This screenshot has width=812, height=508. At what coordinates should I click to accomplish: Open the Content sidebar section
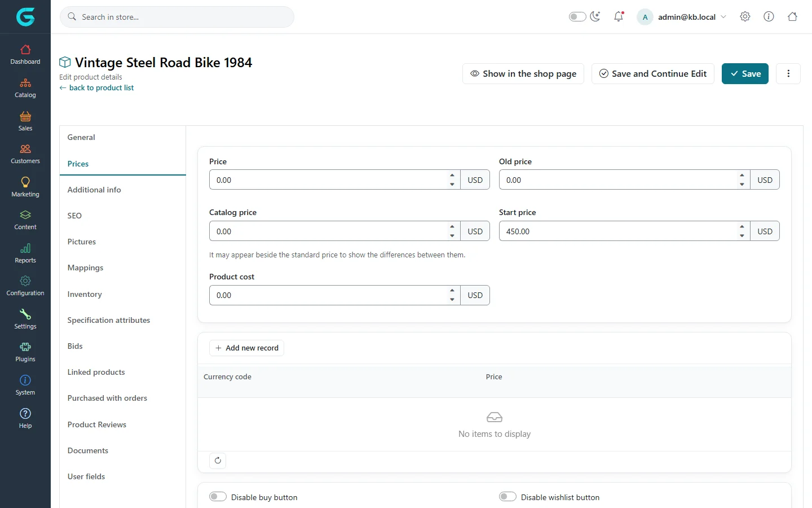point(25,220)
